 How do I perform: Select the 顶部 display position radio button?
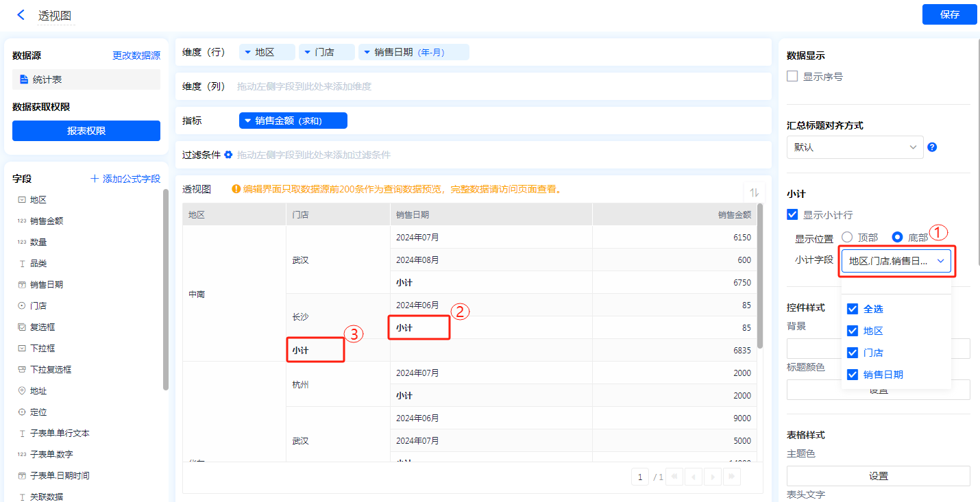(x=847, y=238)
